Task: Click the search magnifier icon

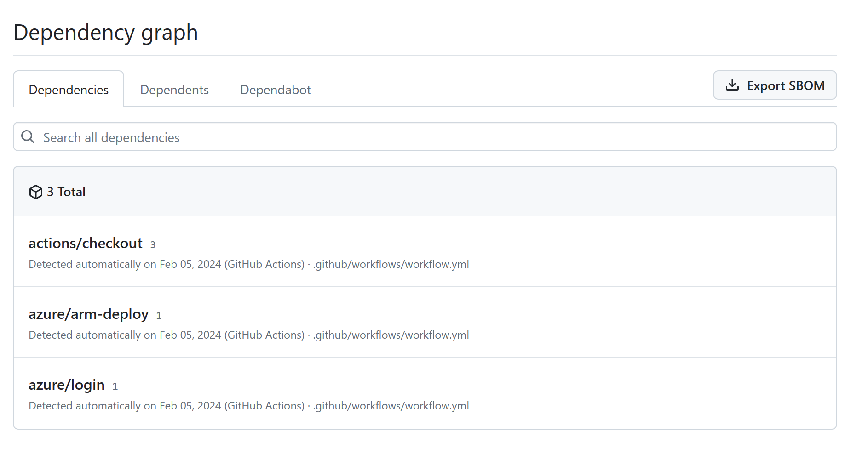Action: point(28,136)
